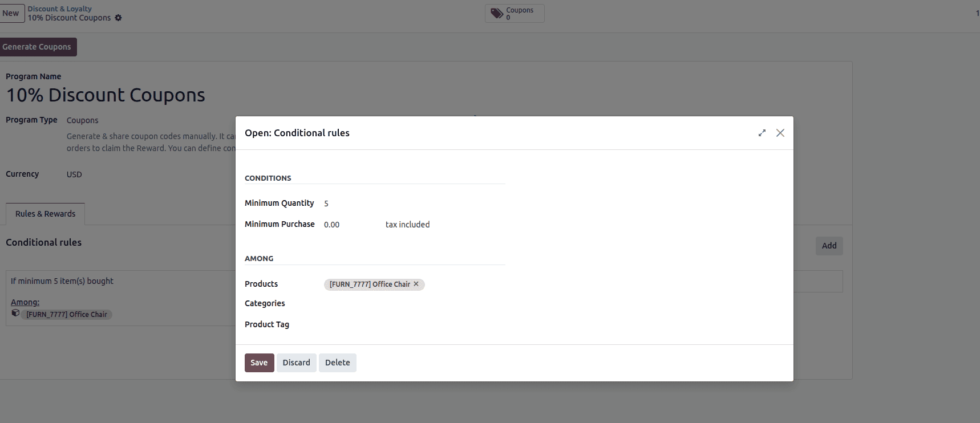Click the 'If minimum 5 item(s) bought' rule card

tap(121, 298)
